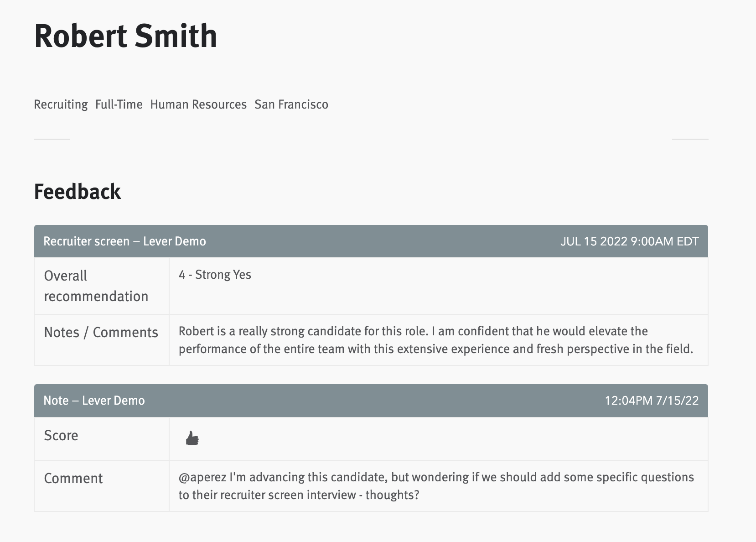Screen dimensions: 756x542
Task: Click the 4 - Strong Yes value
Action: click(x=215, y=275)
